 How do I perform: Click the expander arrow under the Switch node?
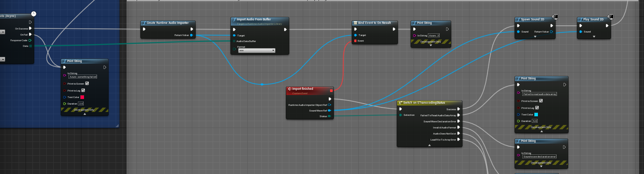click(x=430, y=145)
